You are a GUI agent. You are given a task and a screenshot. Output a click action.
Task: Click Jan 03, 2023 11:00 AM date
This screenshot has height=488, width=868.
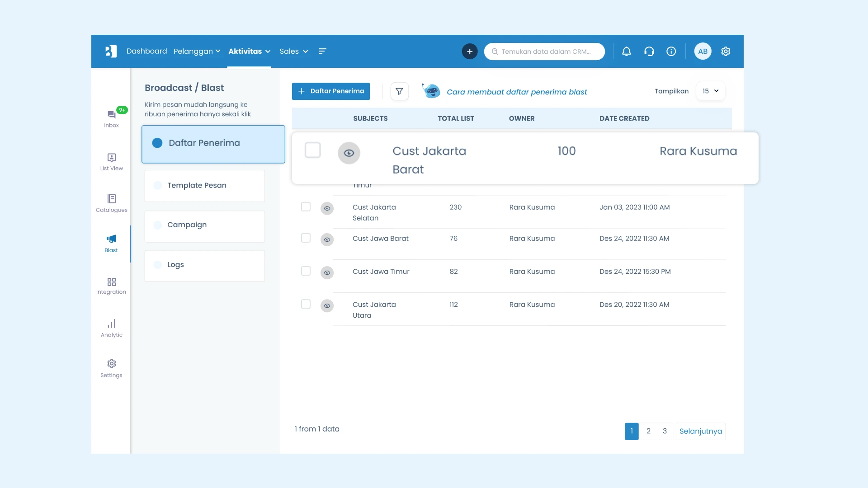tap(634, 207)
